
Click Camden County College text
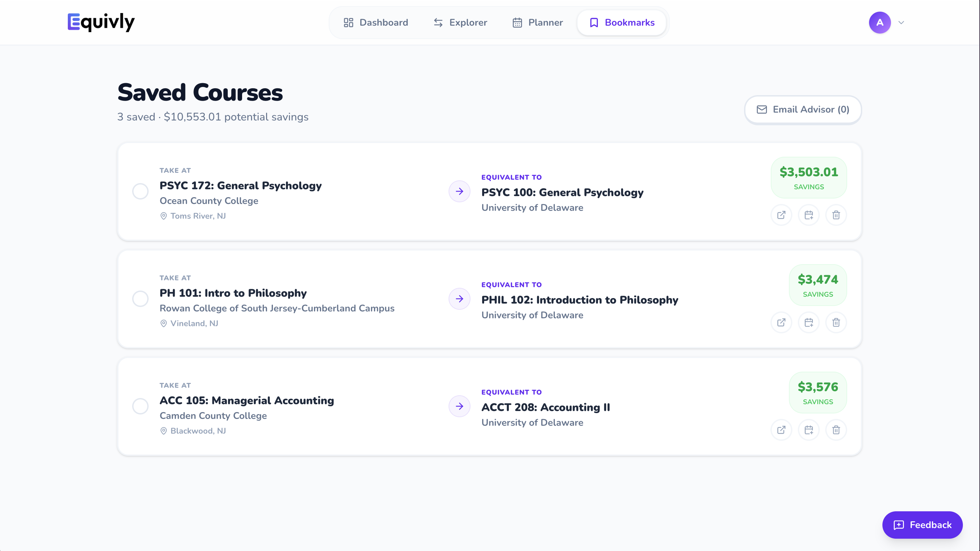[x=213, y=415]
